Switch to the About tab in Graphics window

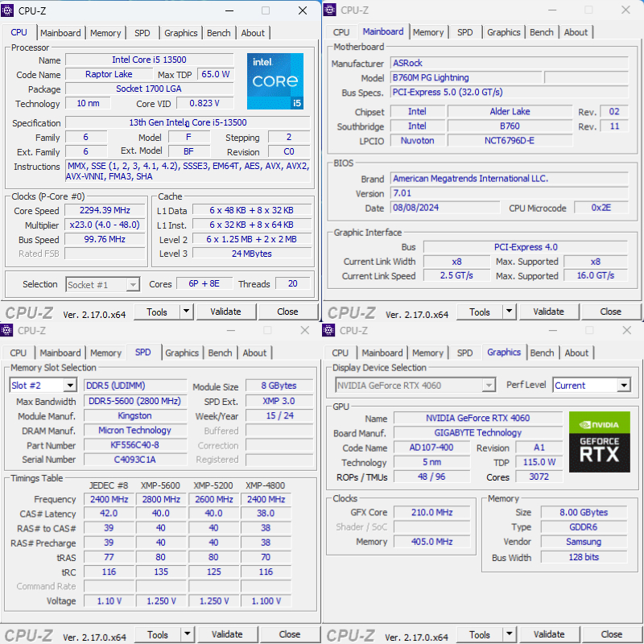[577, 353]
